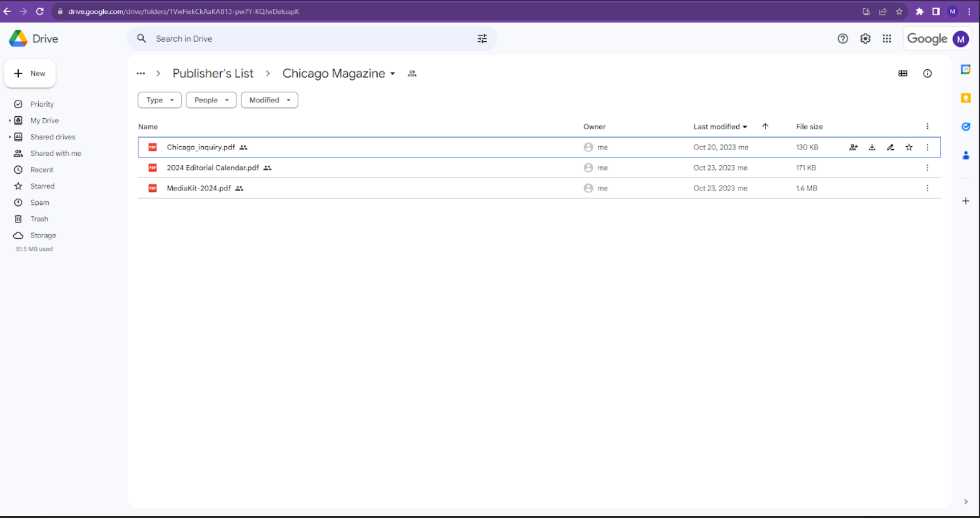980x518 pixels.
Task: Open Last modified sort options dropdown
Action: [720, 127]
